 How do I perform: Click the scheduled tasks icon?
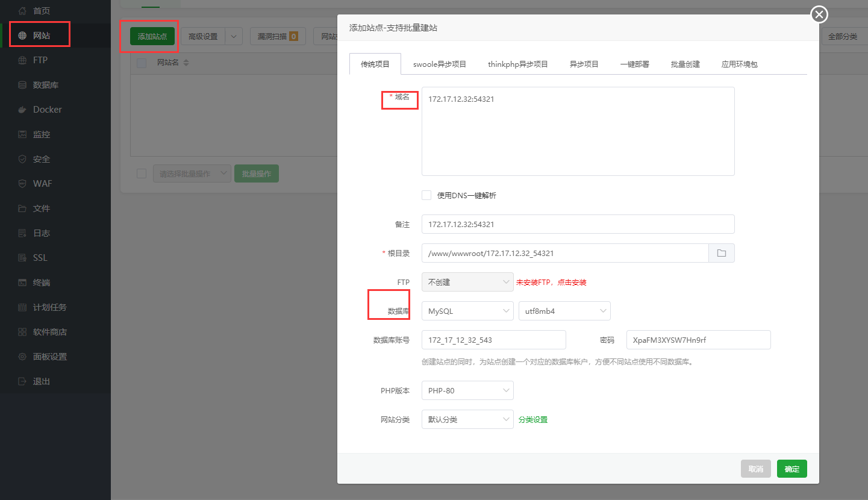(22, 307)
